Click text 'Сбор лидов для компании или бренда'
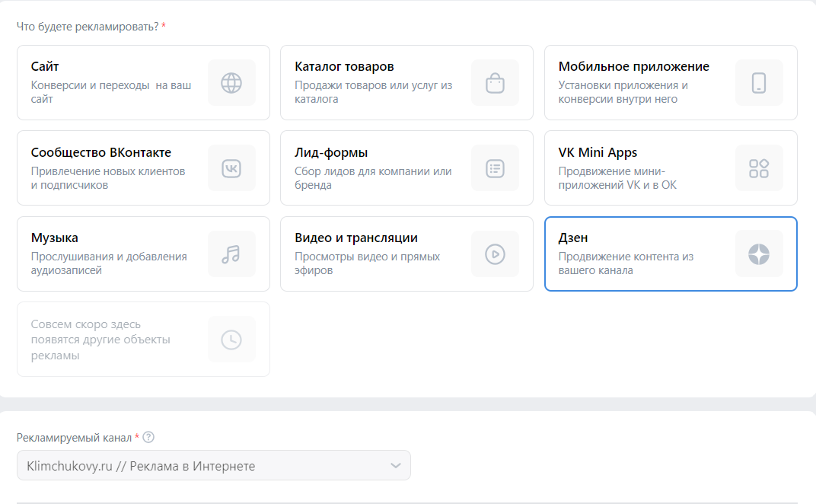 (x=373, y=177)
